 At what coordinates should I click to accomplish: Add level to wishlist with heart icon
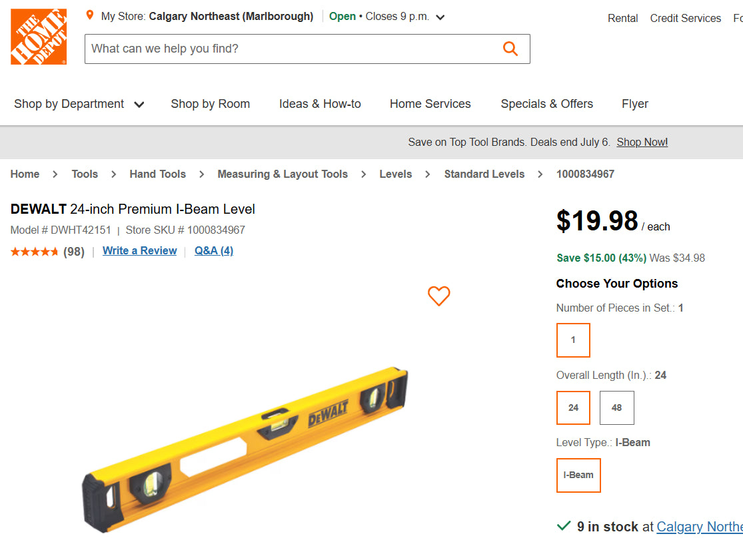(x=438, y=296)
